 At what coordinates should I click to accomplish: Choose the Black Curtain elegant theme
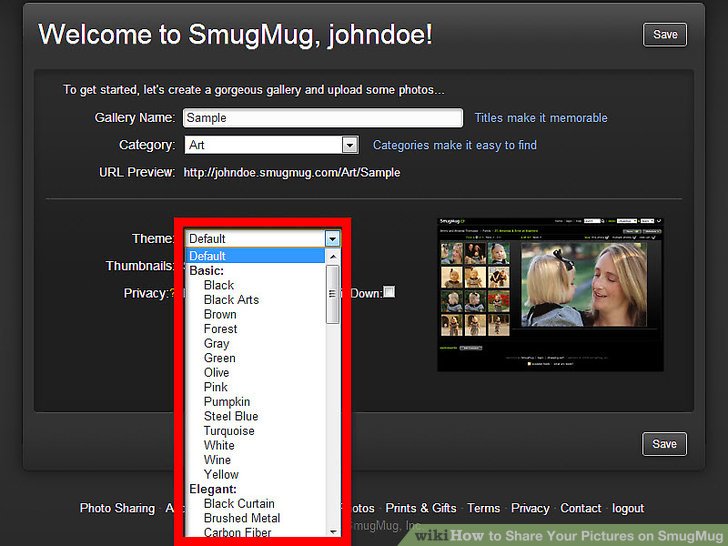point(239,504)
